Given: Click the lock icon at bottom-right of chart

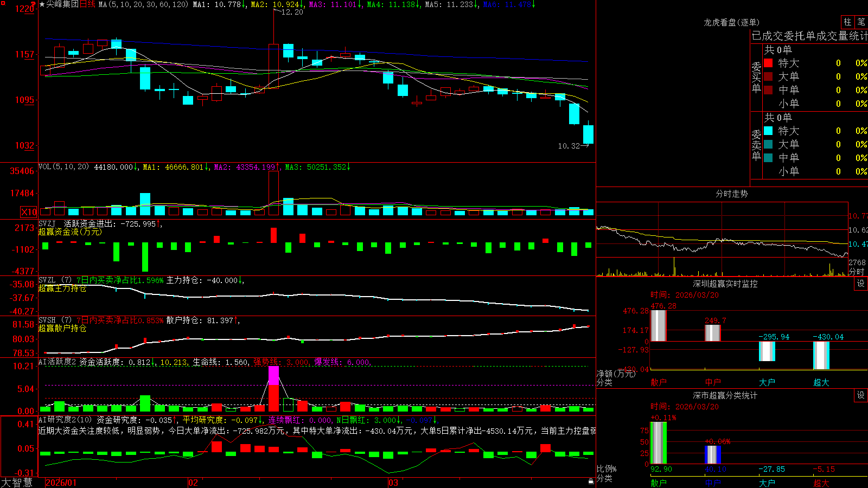Looking at the screenshot, I should [591, 481].
